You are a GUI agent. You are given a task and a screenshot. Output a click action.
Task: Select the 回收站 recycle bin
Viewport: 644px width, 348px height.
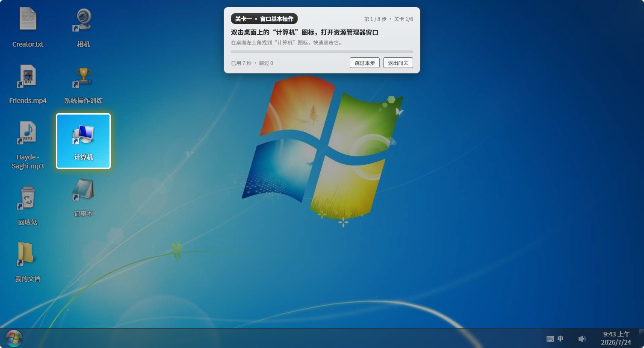(x=28, y=206)
